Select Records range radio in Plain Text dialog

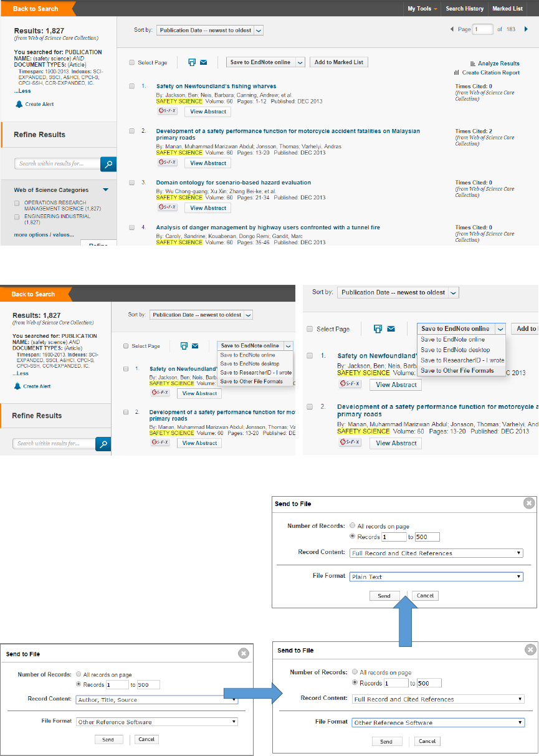pyautogui.click(x=353, y=536)
